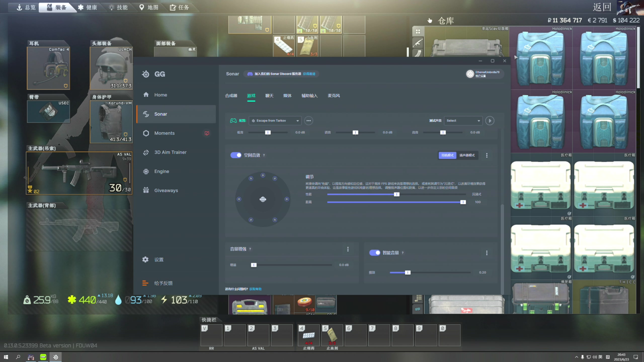Adjust the 低音 bass slider

[268, 132]
